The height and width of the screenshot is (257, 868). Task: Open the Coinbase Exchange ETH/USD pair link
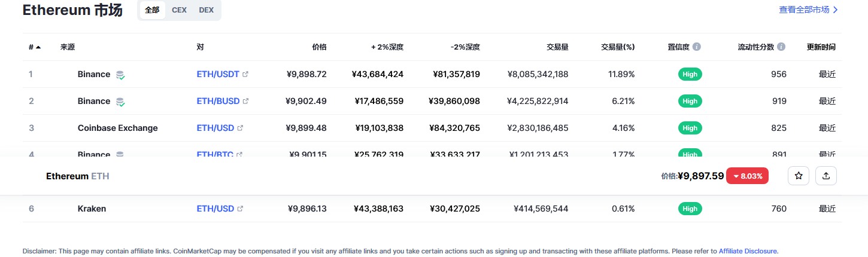216,128
